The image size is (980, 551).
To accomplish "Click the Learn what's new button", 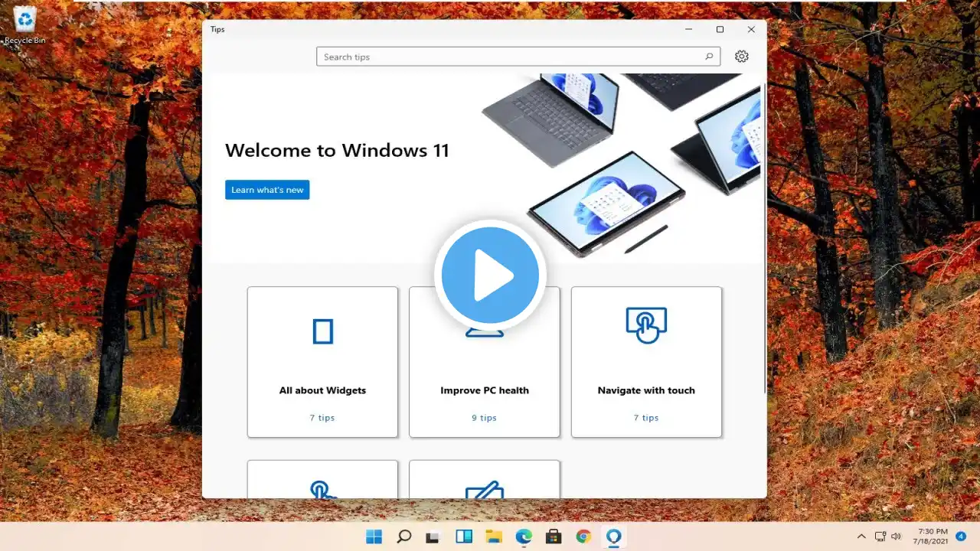I will (267, 190).
